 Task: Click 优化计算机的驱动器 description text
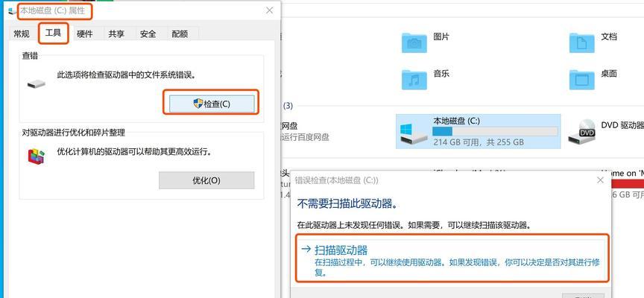(136, 151)
